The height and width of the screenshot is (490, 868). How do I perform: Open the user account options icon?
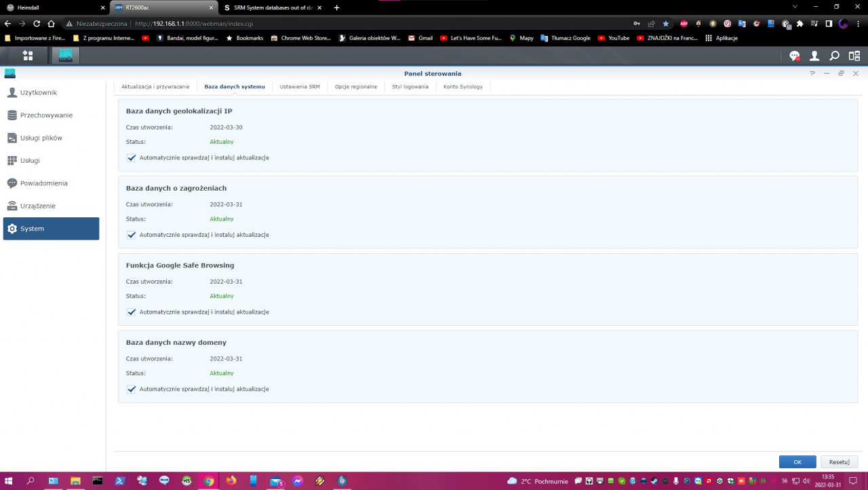coord(814,56)
